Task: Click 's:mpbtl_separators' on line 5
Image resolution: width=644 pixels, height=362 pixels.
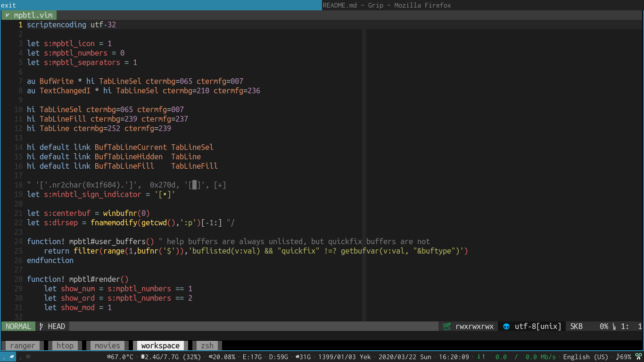Action: point(82,62)
